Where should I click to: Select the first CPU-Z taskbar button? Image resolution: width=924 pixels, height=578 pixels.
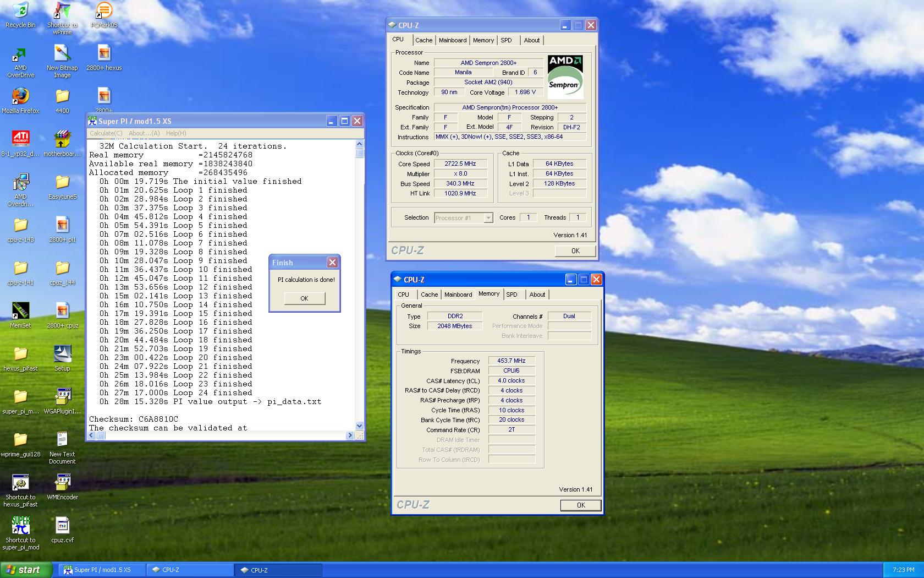click(x=190, y=570)
